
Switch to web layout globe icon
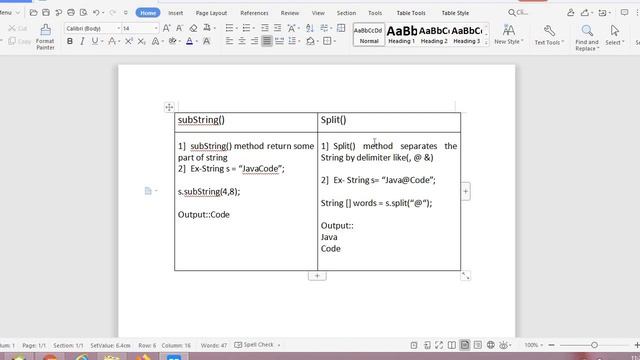pyautogui.click(x=491, y=345)
